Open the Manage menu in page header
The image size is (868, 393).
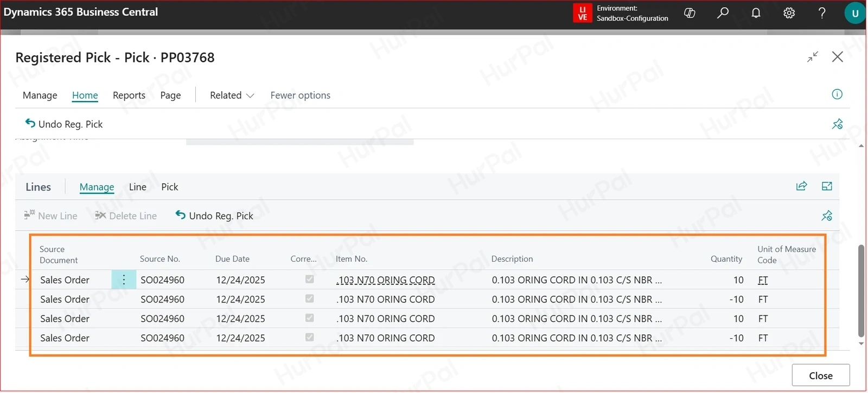[x=40, y=95]
